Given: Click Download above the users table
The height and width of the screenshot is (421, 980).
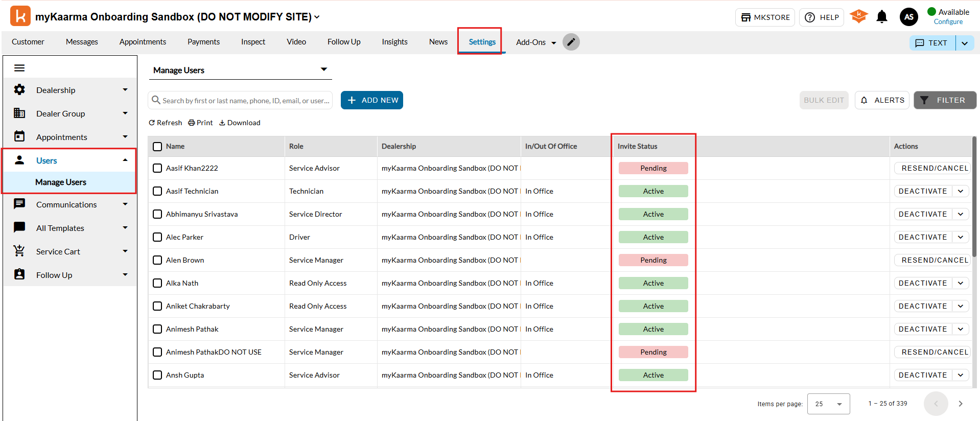Looking at the screenshot, I should tap(240, 123).
